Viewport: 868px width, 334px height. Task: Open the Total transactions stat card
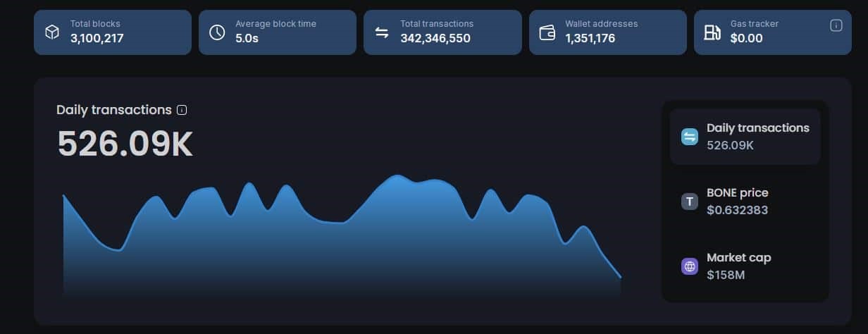click(x=442, y=32)
